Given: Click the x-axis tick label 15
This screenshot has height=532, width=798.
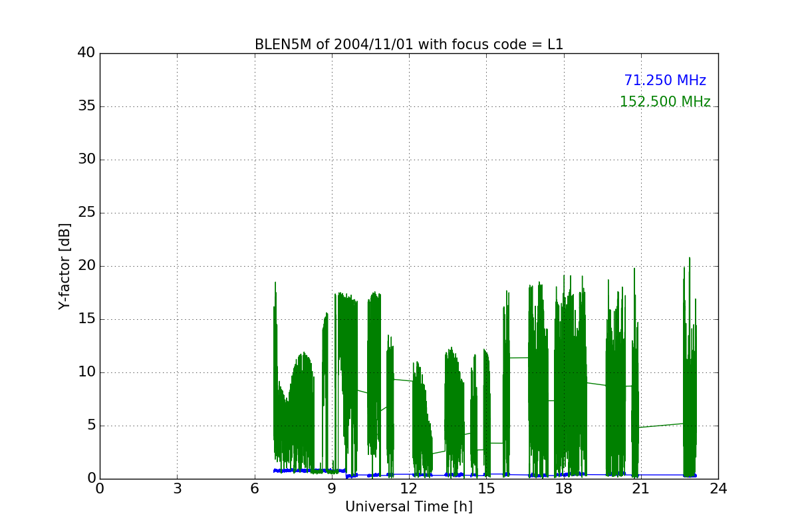Looking at the screenshot, I should coord(486,489).
